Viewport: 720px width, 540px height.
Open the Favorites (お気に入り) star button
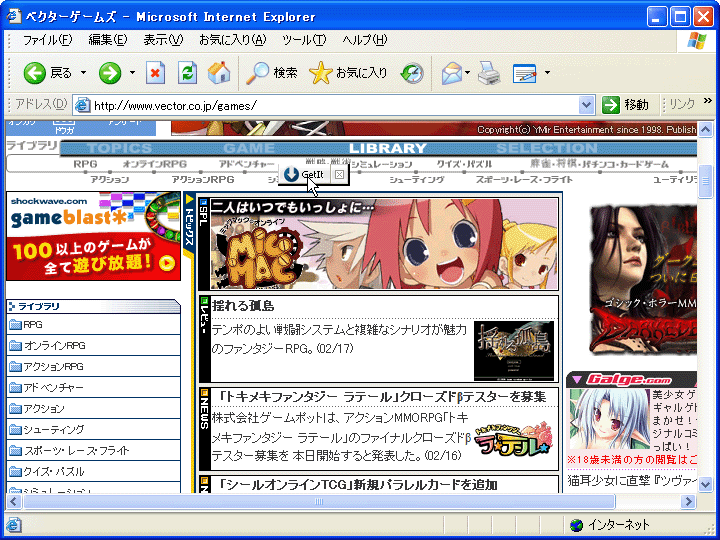tap(349, 73)
